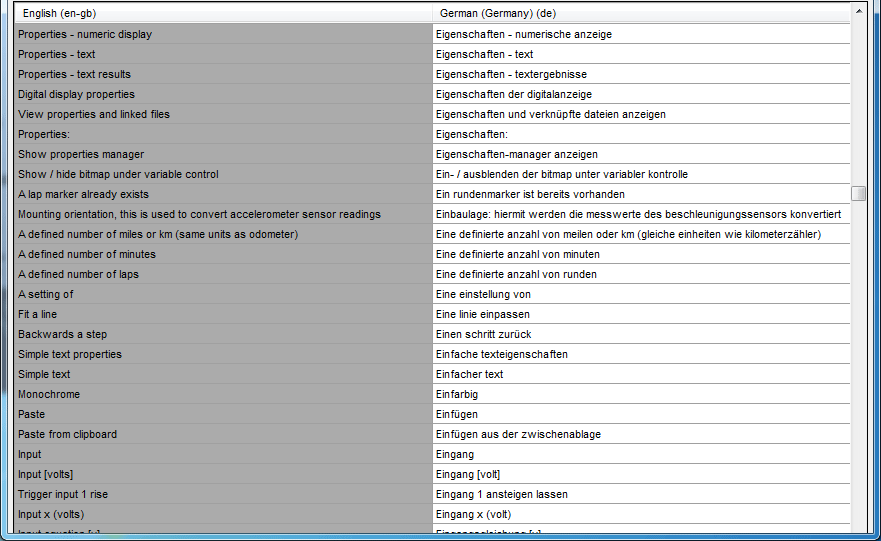This screenshot has width=881, height=541.
Task: Select the 'A defined number of laps' row
Action: pyautogui.click(x=223, y=274)
